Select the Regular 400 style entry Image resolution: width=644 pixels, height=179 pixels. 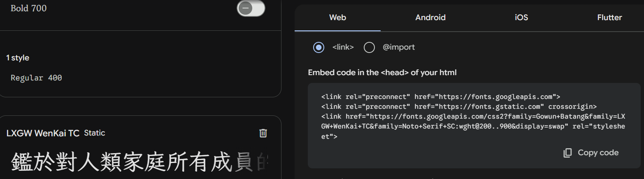click(36, 78)
